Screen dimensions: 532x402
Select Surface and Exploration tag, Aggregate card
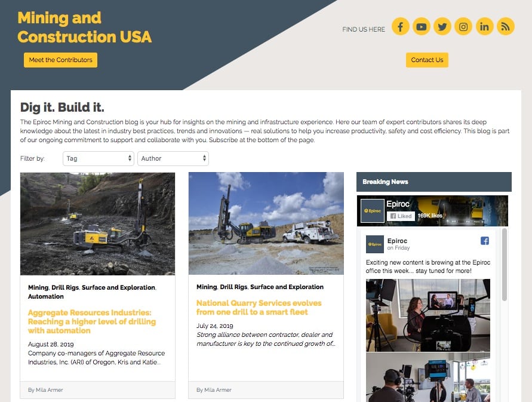118,287
